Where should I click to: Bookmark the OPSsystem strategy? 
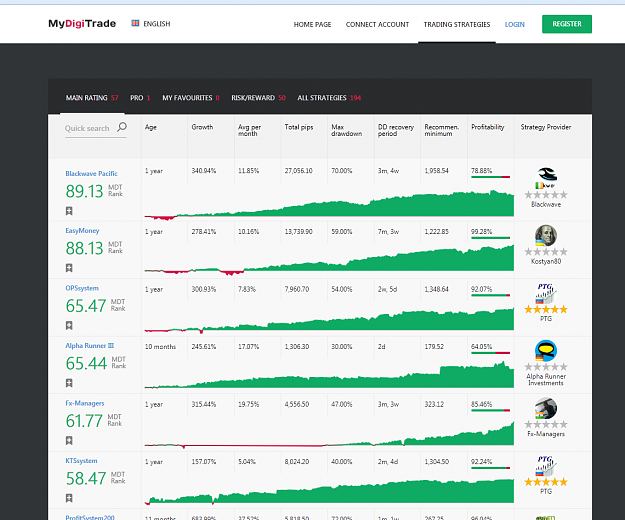click(x=69, y=326)
